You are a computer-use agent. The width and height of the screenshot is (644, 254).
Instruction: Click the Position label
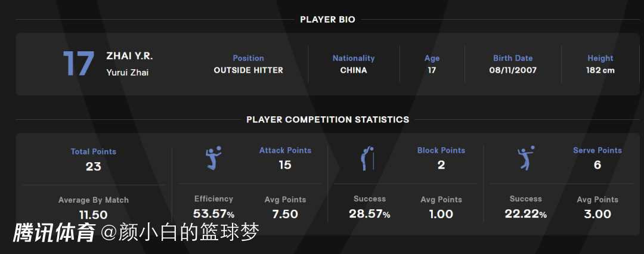click(249, 58)
